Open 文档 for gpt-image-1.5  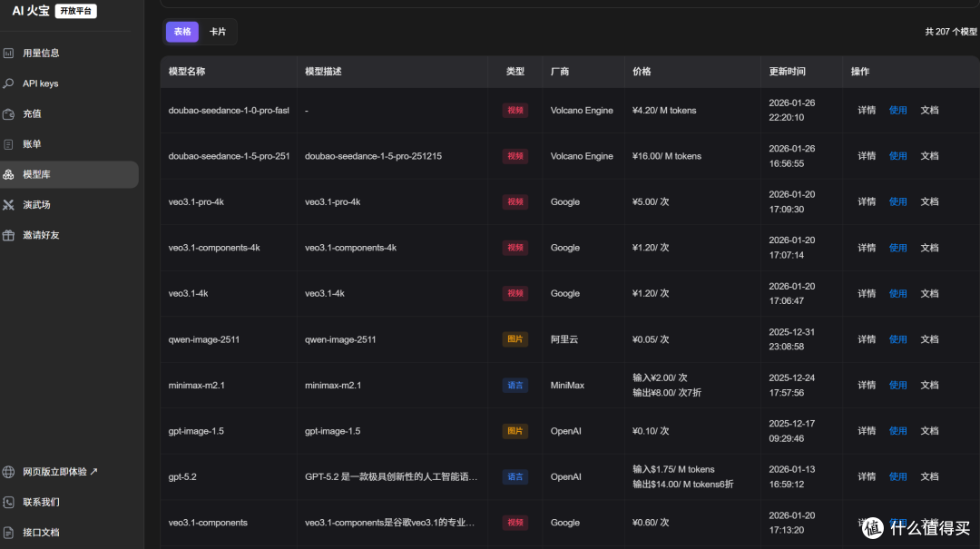point(929,431)
